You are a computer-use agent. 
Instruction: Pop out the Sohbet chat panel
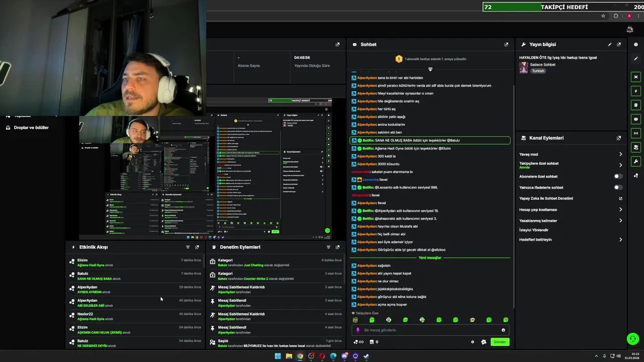click(506, 44)
